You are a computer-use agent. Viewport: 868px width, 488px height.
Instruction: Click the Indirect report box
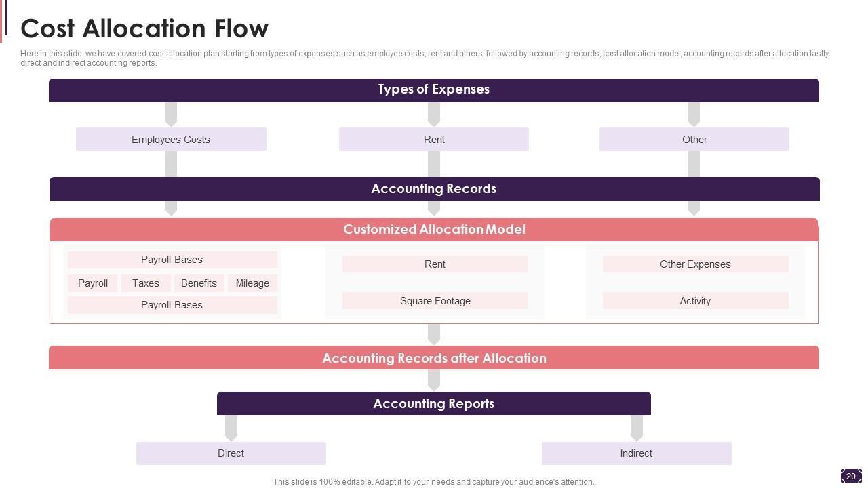click(x=636, y=453)
